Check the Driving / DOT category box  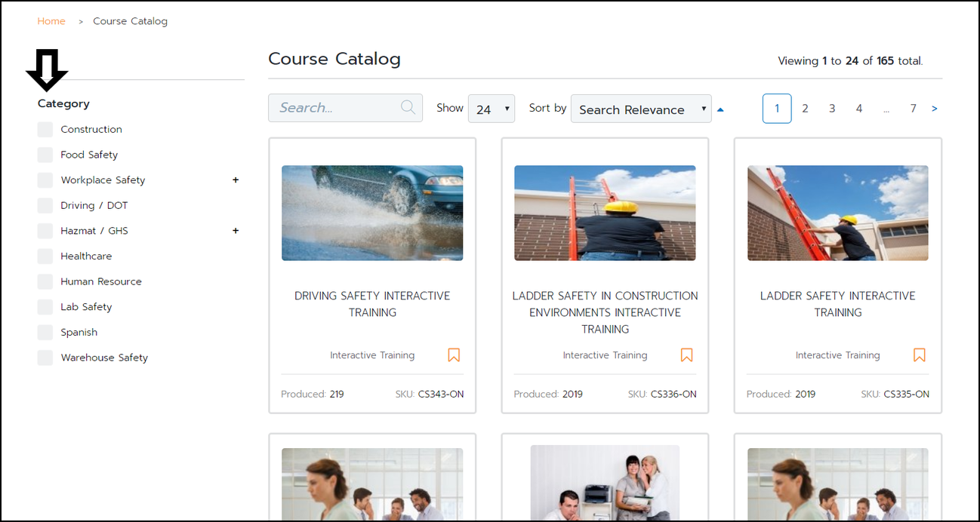[x=45, y=205]
